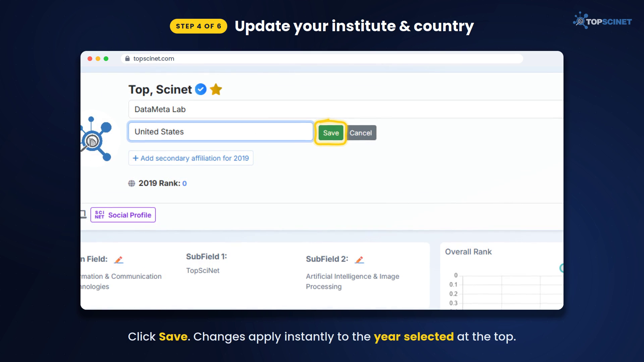Click the TopSciNet SubField 1 value
The width and height of the screenshot is (644, 362).
(203, 270)
